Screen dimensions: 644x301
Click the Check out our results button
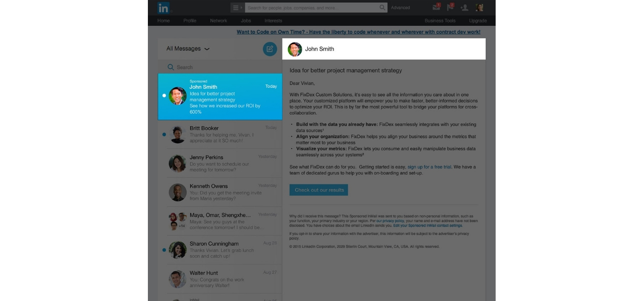click(319, 190)
